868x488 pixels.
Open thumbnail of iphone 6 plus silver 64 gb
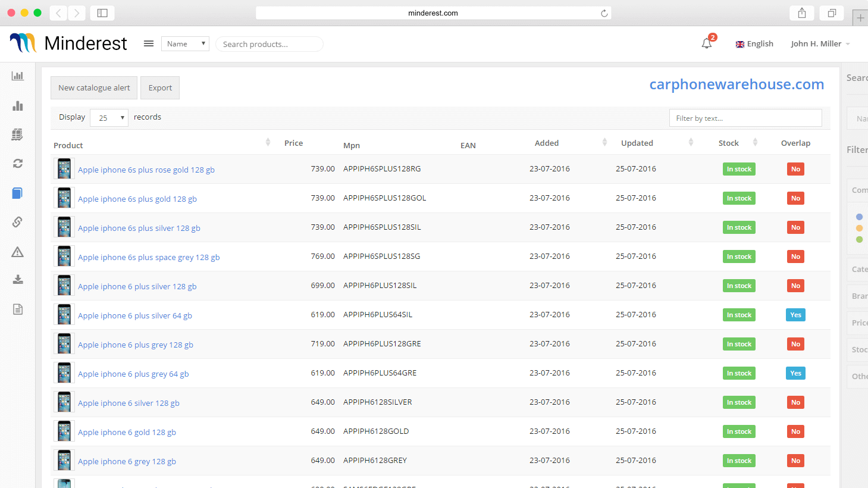[x=64, y=315]
